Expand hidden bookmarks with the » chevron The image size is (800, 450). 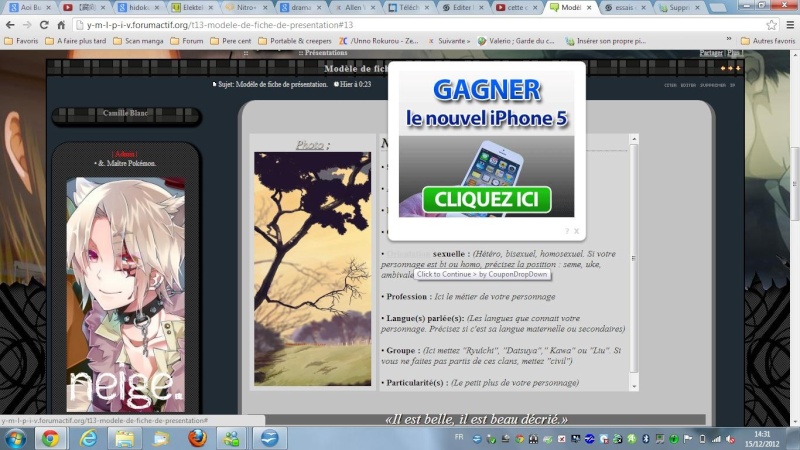pyautogui.click(x=729, y=39)
